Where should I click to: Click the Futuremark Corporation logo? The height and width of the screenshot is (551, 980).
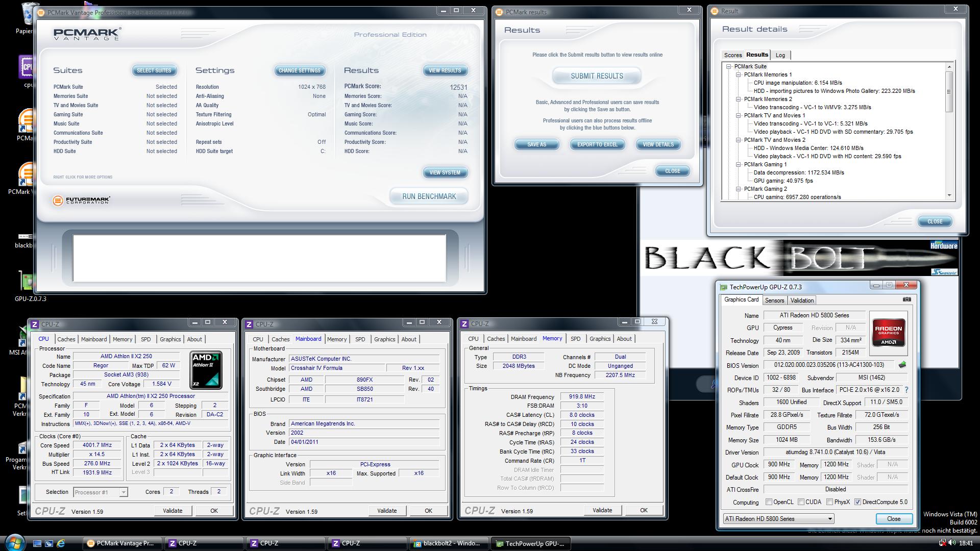[81, 201]
